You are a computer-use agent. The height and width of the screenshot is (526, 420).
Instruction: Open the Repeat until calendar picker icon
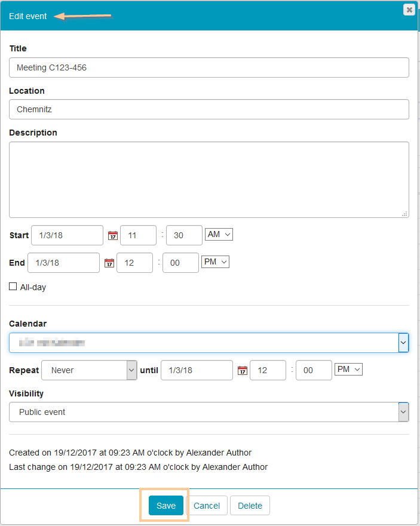[x=242, y=371]
